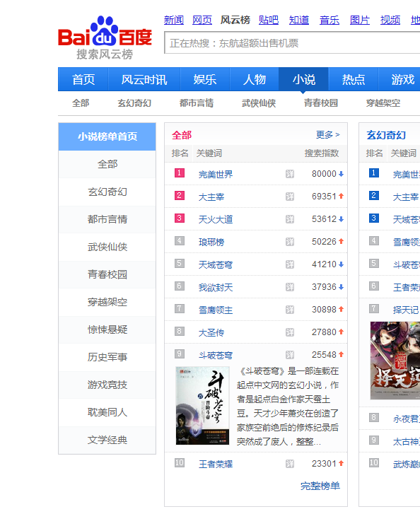Image resolution: width=420 pixels, height=514 pixels.
Task: Open the 音乐 link
Action: tap(329, 20)
